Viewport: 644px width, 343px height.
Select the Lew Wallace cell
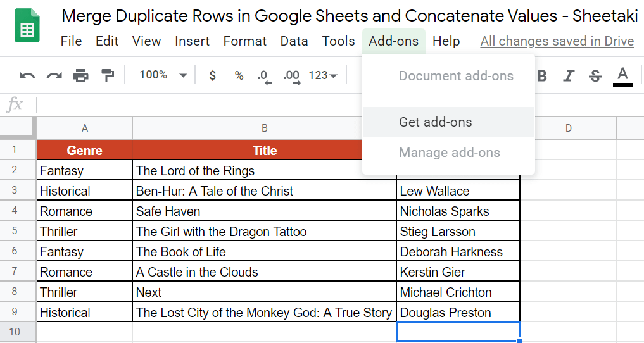[458, 190]
